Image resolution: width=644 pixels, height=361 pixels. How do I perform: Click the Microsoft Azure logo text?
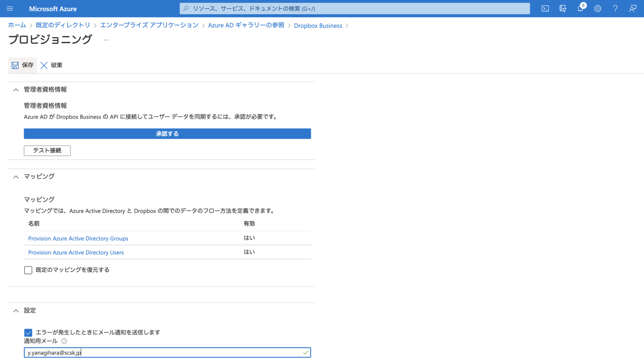point(53,9)
